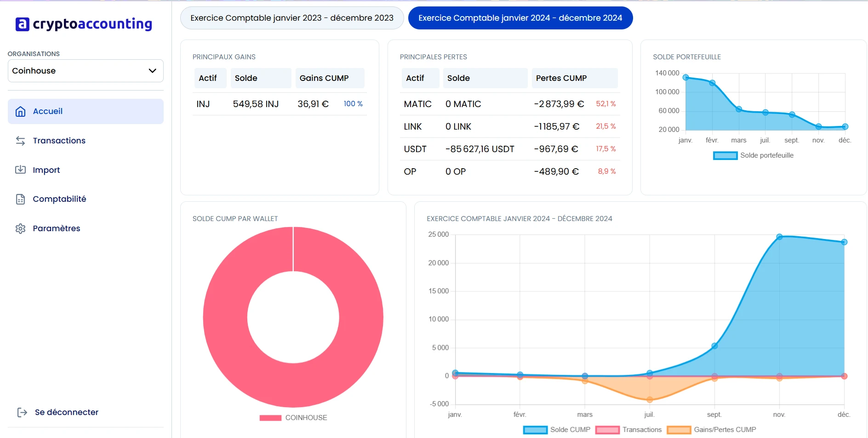Open Transactions via its arrows icon
Image resolution: width=868 pixels, height=438 pixels.
click(20, 141)
